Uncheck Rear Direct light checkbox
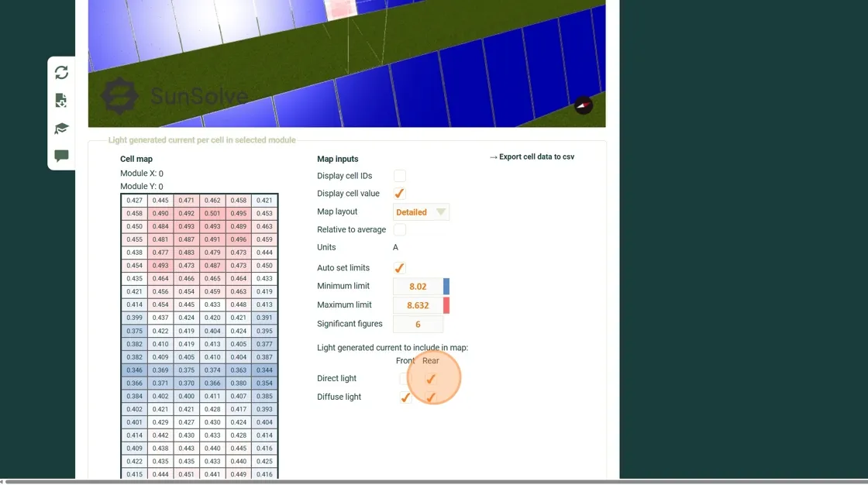The image size is (868, 485). click(431, 379)
